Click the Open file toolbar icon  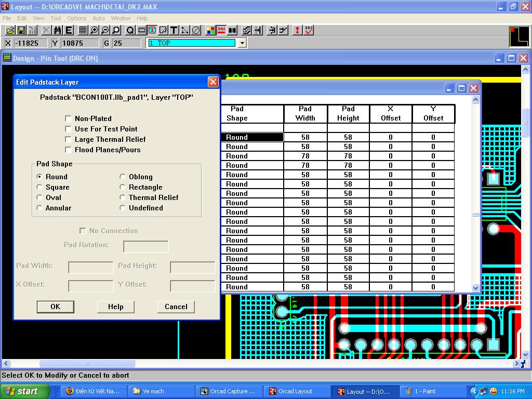pyautogui.click(x=10, y=31)
